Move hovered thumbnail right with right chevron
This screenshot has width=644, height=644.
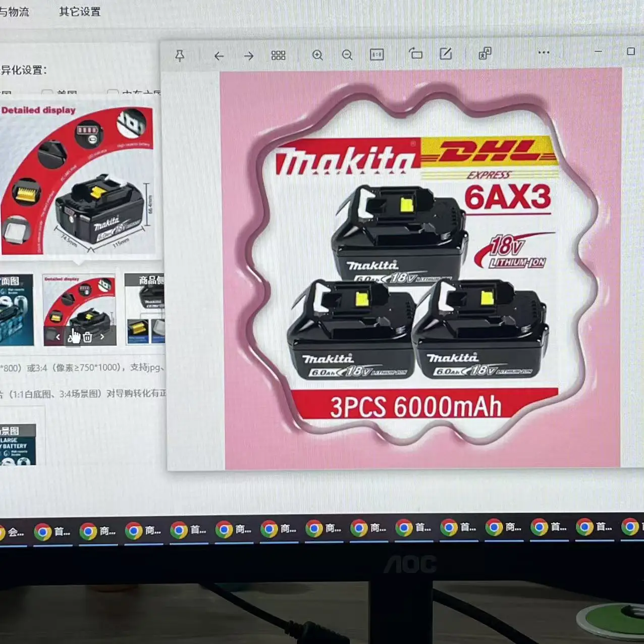pos(102,337)
